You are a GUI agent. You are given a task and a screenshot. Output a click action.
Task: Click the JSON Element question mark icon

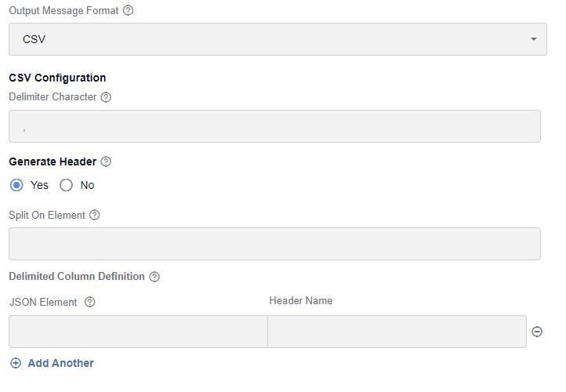click(x=89, y=302)
